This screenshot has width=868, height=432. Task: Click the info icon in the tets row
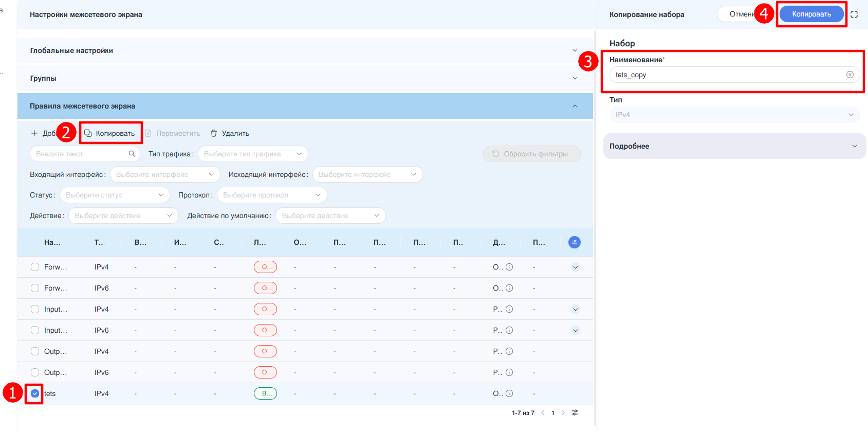click(509, 393)
